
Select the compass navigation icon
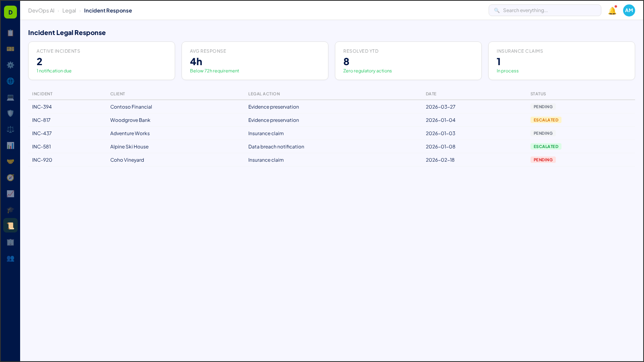coord(10,177)
